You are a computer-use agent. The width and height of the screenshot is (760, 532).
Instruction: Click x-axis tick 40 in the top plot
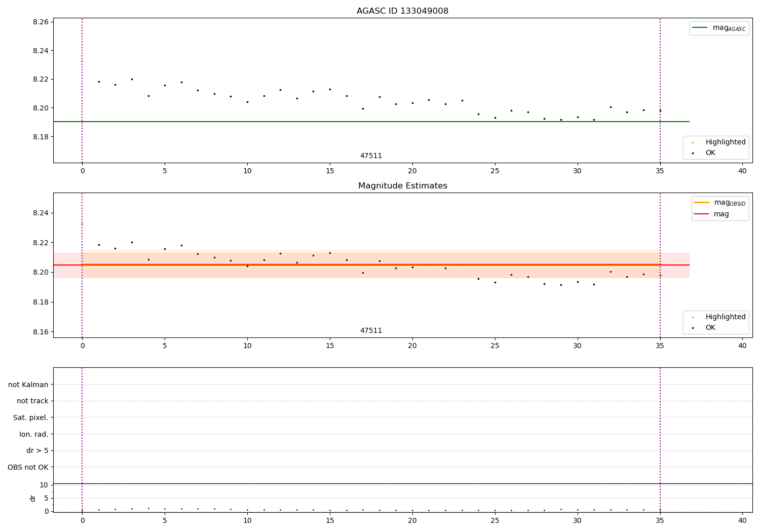pos(742,171)
